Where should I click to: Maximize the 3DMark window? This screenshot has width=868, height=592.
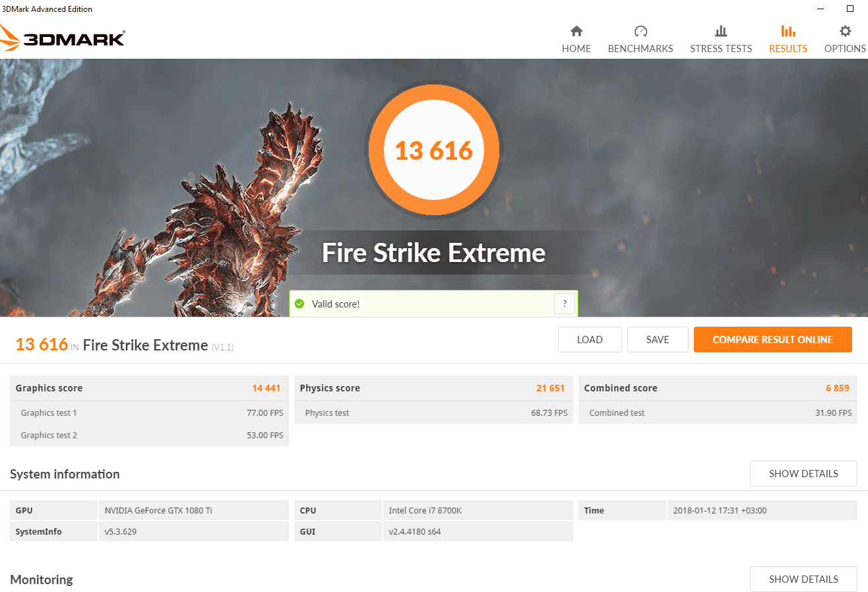(x=850, y=9)
